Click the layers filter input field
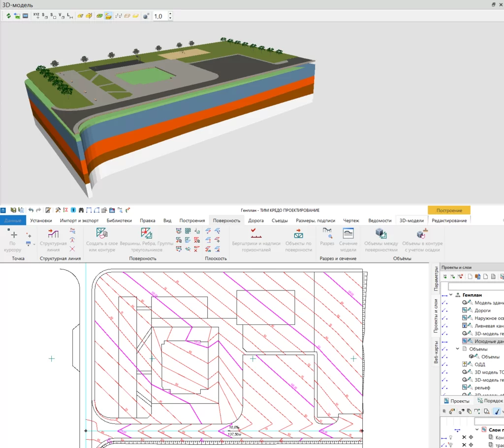Viewport: 504px width, 448px height. point(489,421)
